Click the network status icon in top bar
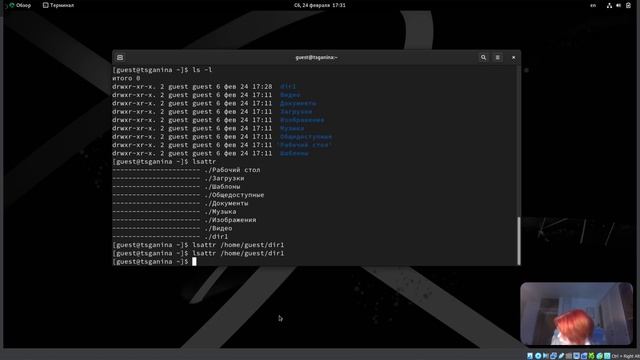The image size is (640, 360). click(609, 5)
